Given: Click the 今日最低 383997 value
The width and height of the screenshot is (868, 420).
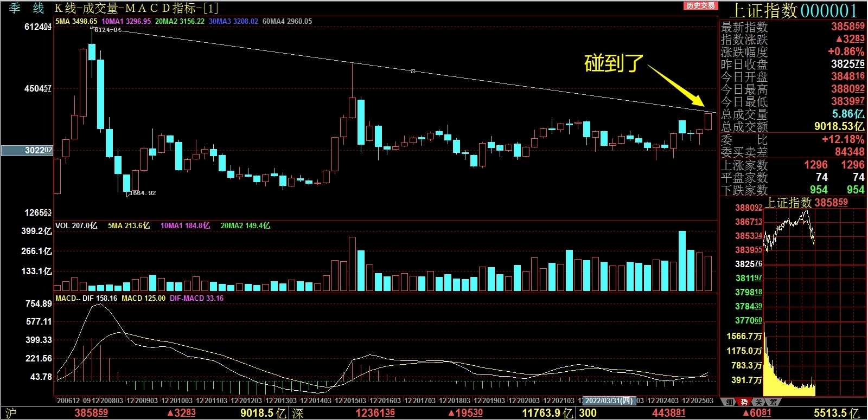Looking at the screenshot, I should [848, 101].
